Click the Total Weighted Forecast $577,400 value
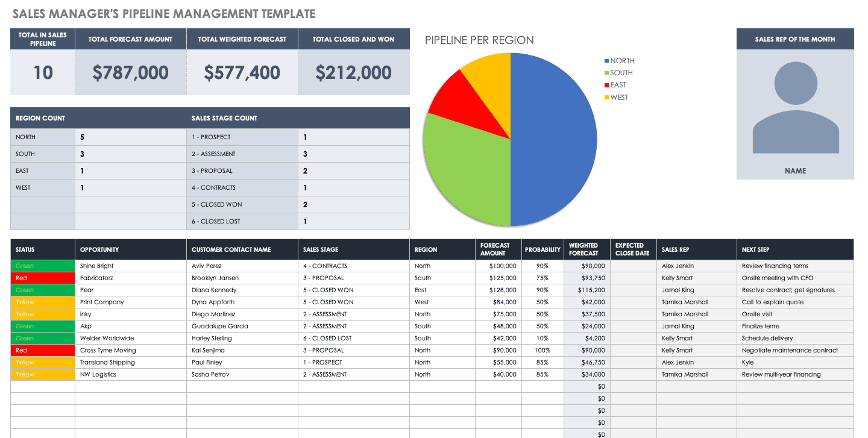 [242, 73]
